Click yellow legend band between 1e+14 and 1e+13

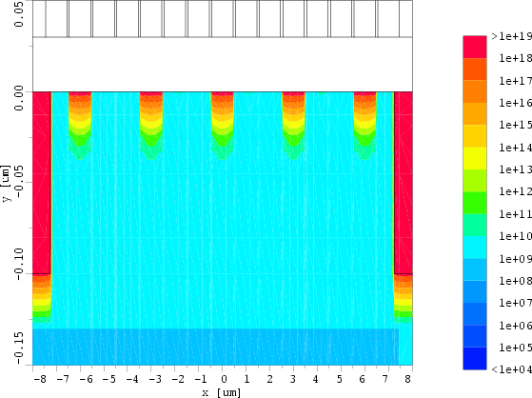[475, 158]
